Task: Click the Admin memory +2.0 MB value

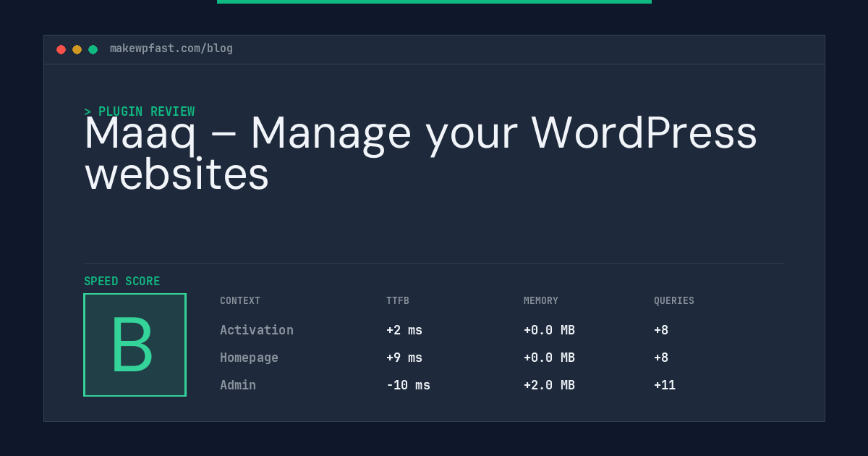Action: [549, 385]
